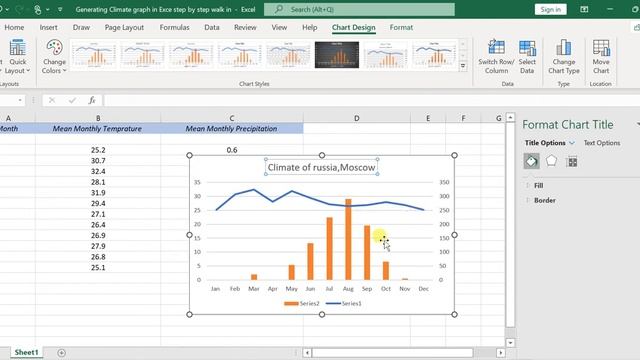Select column B header
640x360 pixels.
coord(98,118)
